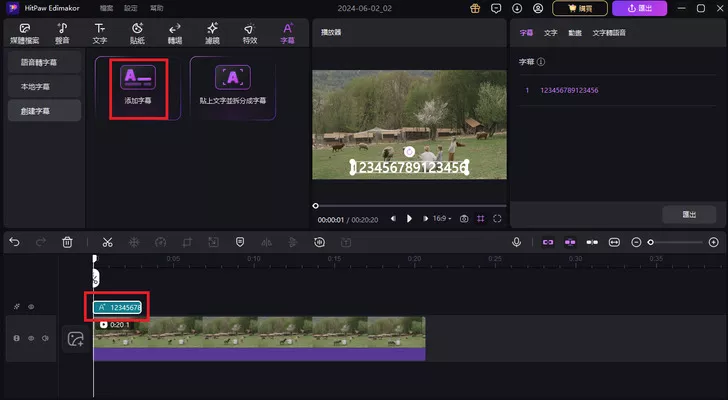
Task: Click the gift box icon
Action: 475,8
